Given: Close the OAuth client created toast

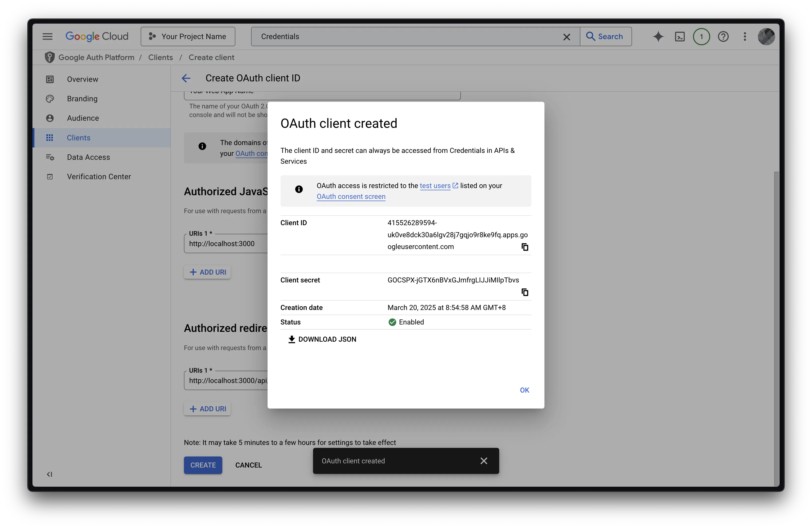Looking at the screenshot, I should click(x=483, y=461).
